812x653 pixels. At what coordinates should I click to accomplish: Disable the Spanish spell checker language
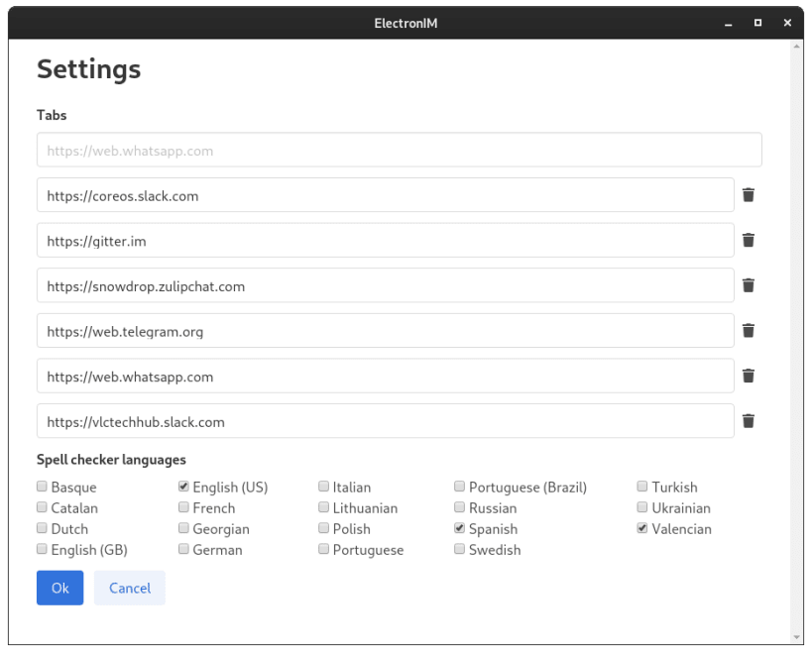click(459, 528)
